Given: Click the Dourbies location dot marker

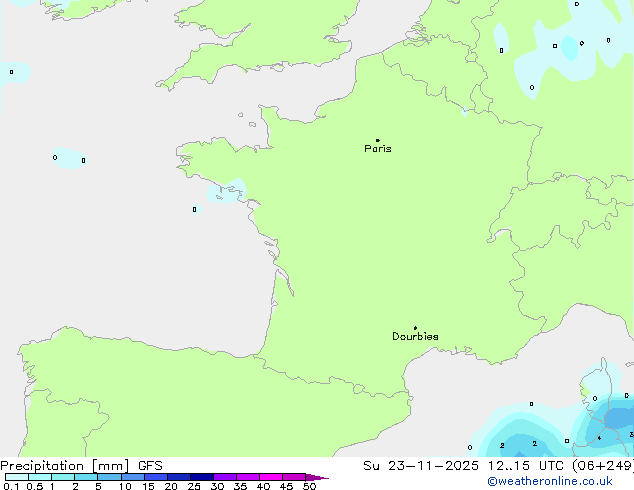Looking at the screenshot, I should pyautogui.click(x=415, y=328).
